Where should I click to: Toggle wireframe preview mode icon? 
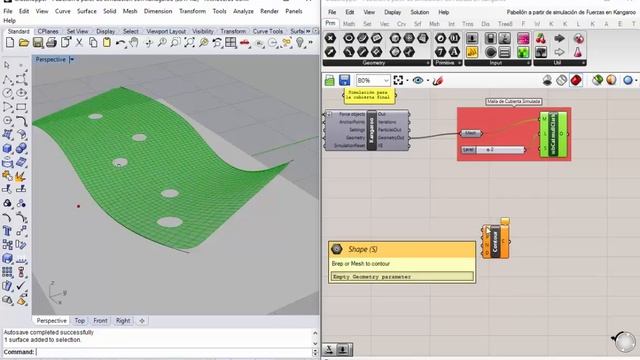pos(561,80)
